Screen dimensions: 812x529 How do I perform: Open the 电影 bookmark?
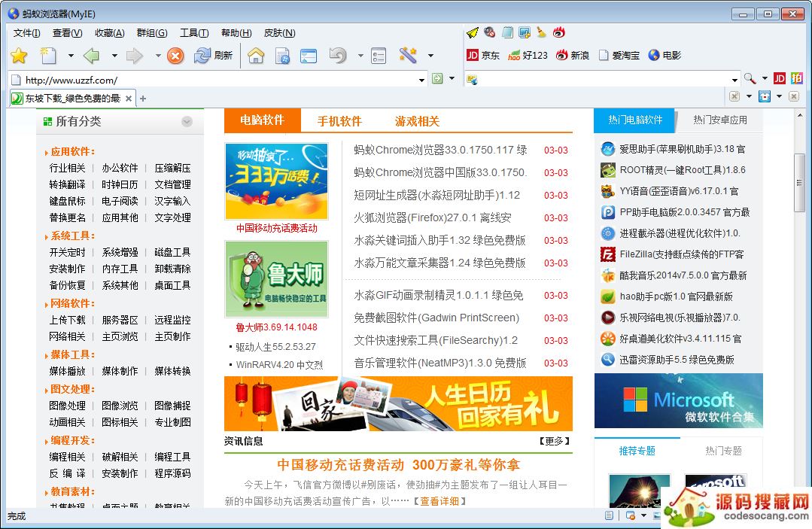click(665, 55)
